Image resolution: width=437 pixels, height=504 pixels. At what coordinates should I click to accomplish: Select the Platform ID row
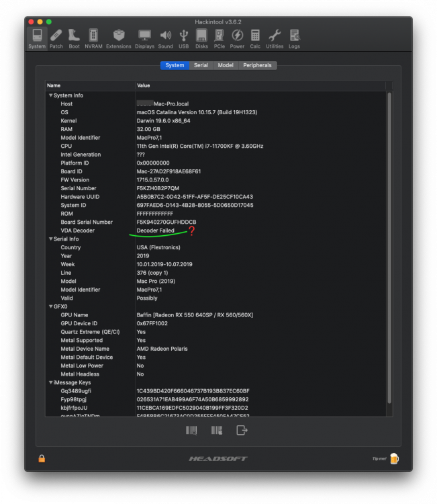[215, 163]
